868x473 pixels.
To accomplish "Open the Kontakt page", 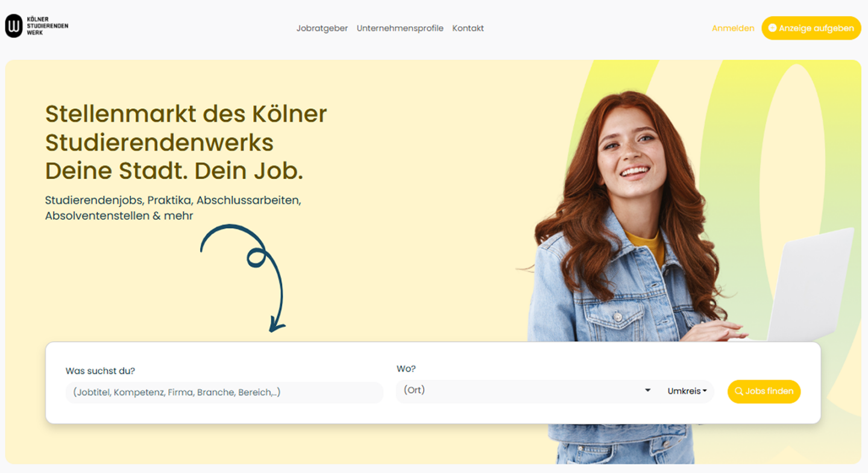I will pos(468,28).
